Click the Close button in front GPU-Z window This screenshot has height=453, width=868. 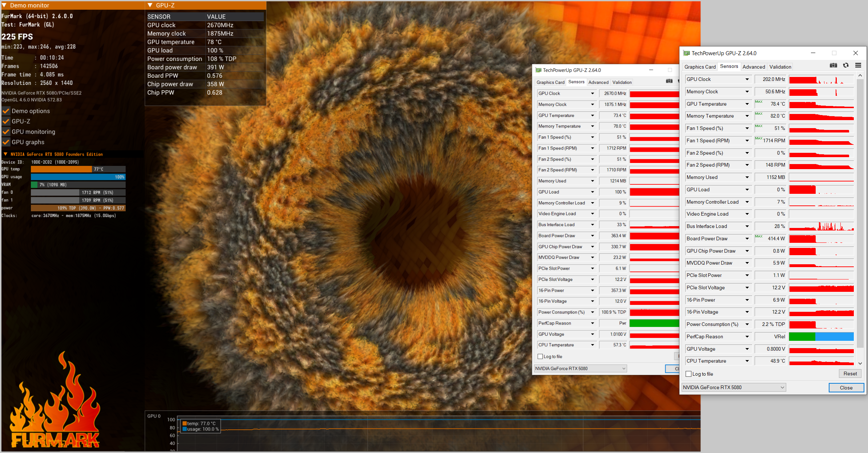(x=846, y=388)
